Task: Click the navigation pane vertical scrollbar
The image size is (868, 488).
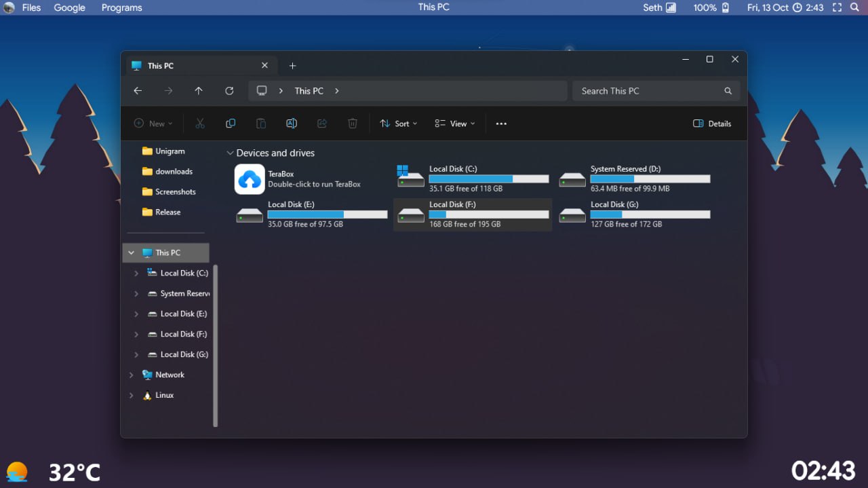Action: point(216,345)
